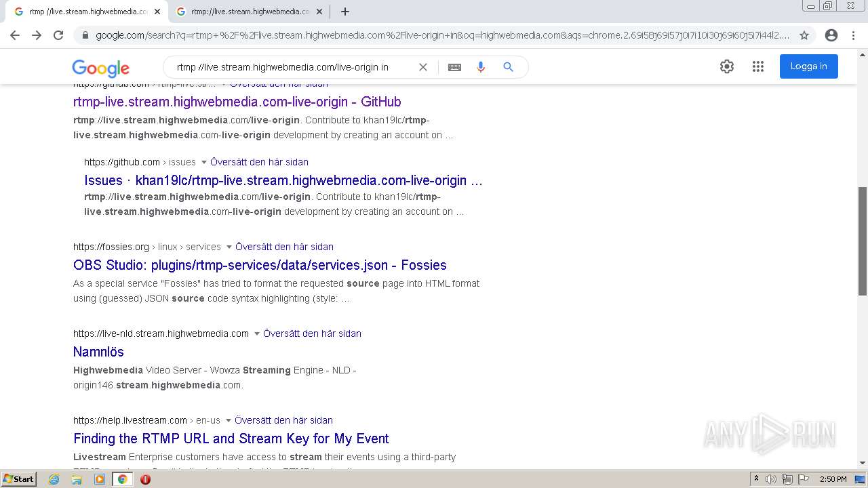Open media player taskbar icon
This screenshot has height=488, width=868.
(100, 479)
